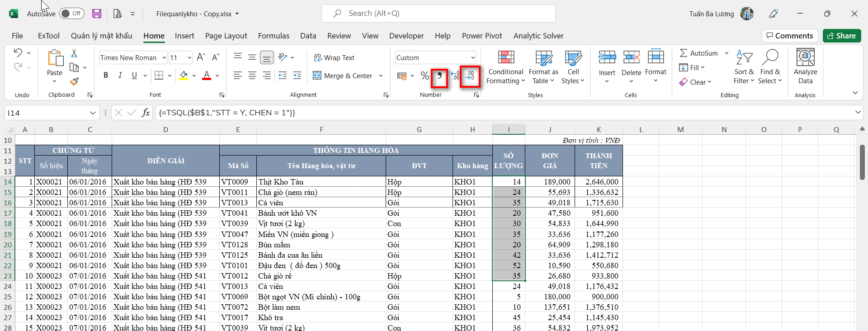Click the Clear eraser button

695,82
